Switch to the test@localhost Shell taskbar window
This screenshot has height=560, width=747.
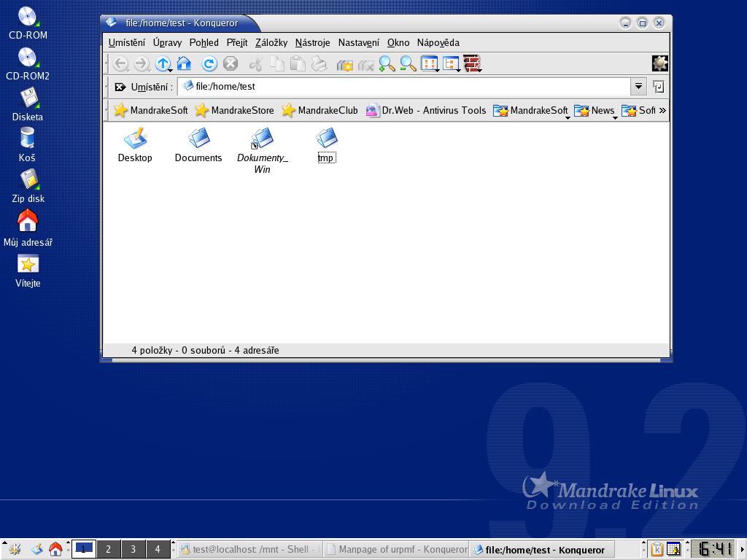click(x=249, y=549)
